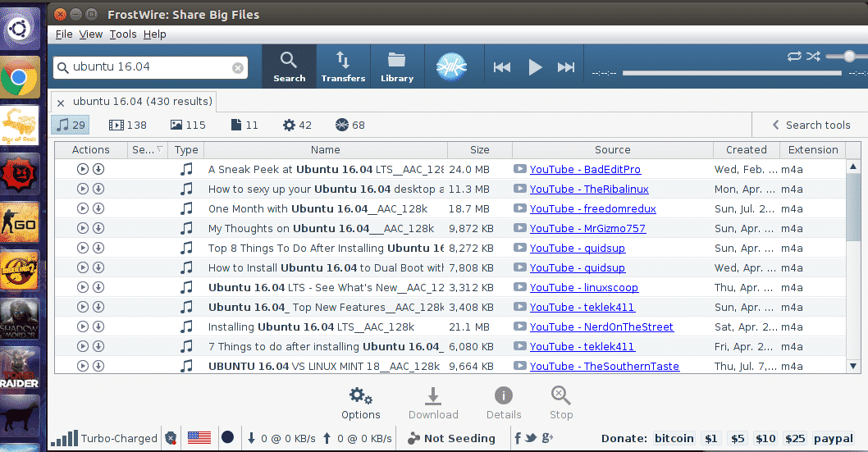Expand the Search tools panel
The width and height of the screenshot is (868, 452).
(810, 125)
